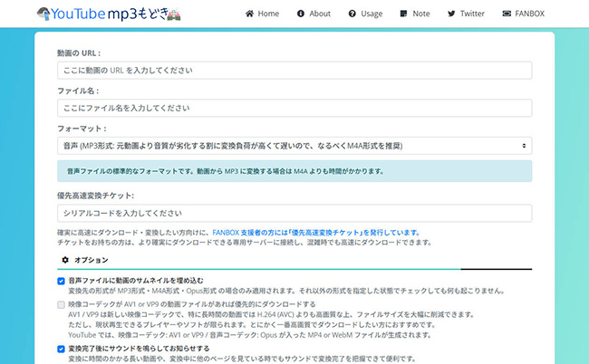Click the YouTube mp3もどき site logo
The width and height of the screenshot is (589, 364).
tap(109, 14)
